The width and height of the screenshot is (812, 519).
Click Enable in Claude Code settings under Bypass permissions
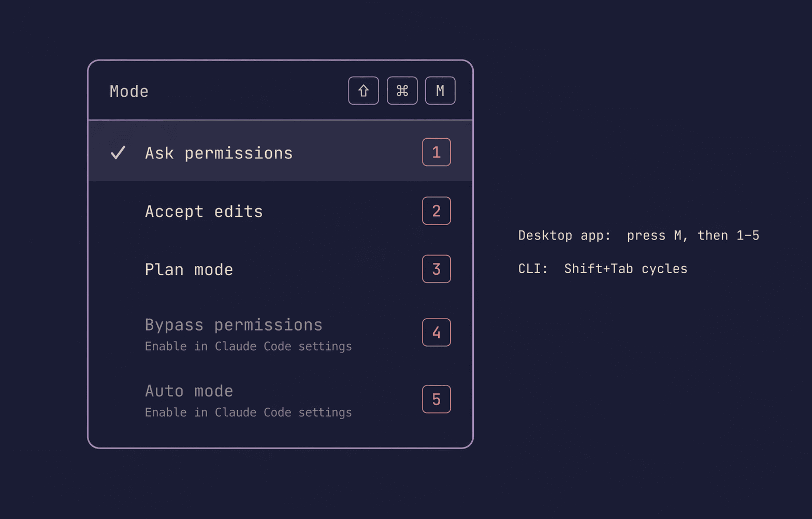[x=248, y=346]
